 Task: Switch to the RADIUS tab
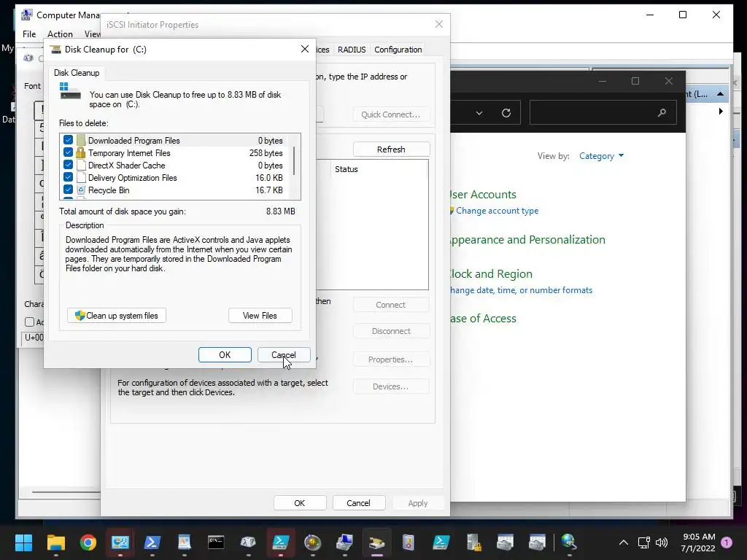point(352,50)
